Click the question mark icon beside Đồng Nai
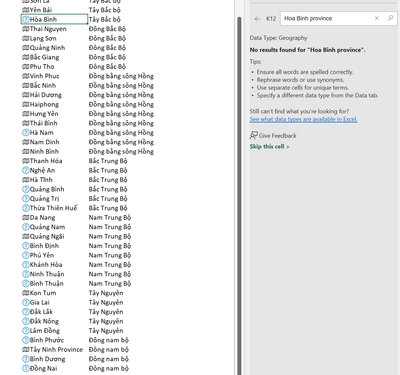This screenshot has height=375, width=400. pos(26,369)
